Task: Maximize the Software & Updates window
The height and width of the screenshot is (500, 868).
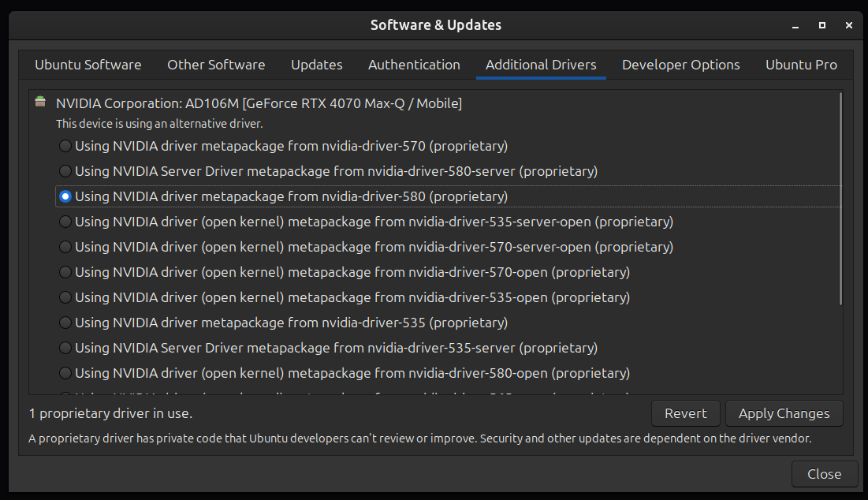Action: [822, 25]
